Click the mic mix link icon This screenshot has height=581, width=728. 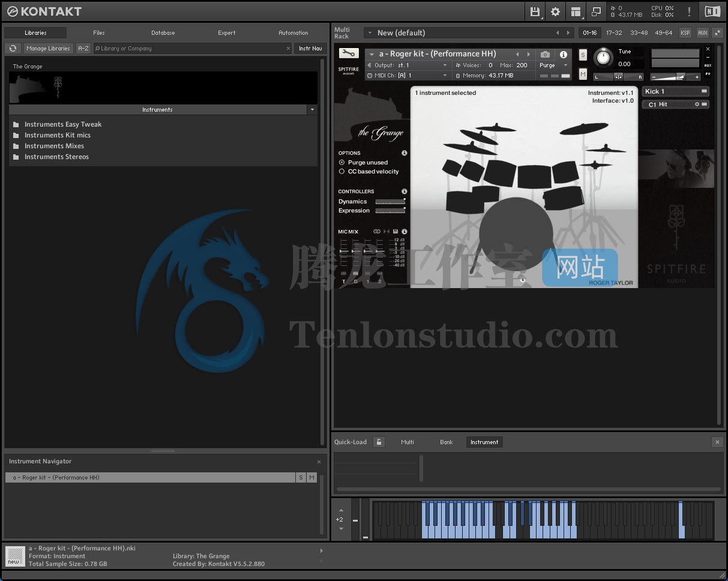coord(377,232)
